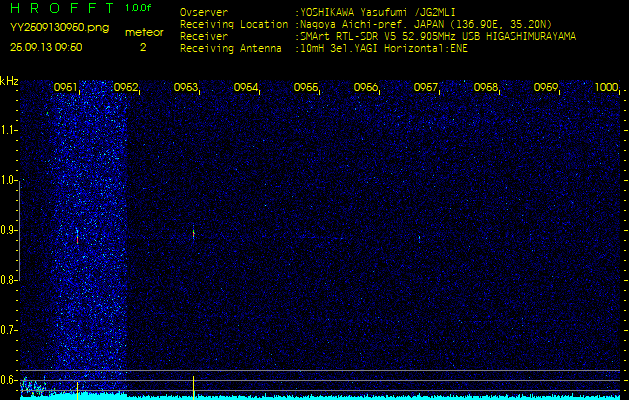Screen dimensions: 629x400
Task: Click the 0951 time marker
Action: pos(65,87)
